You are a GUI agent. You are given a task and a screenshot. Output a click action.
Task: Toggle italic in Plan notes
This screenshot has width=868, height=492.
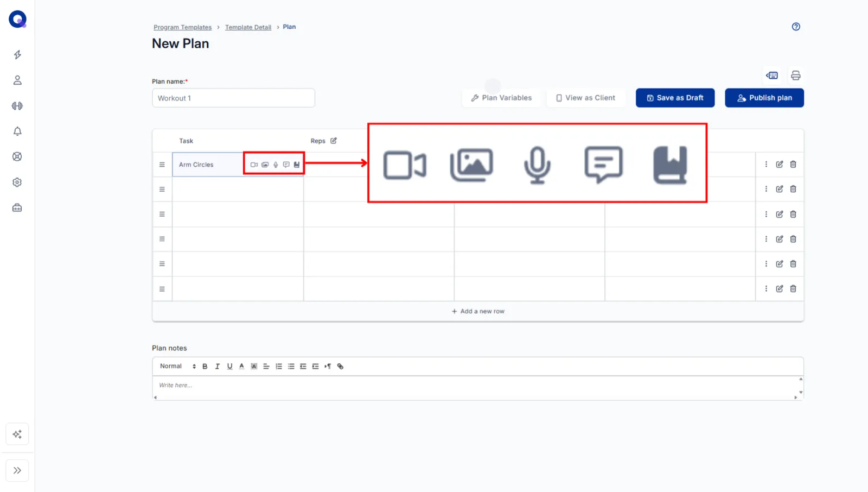pos(217,367)
